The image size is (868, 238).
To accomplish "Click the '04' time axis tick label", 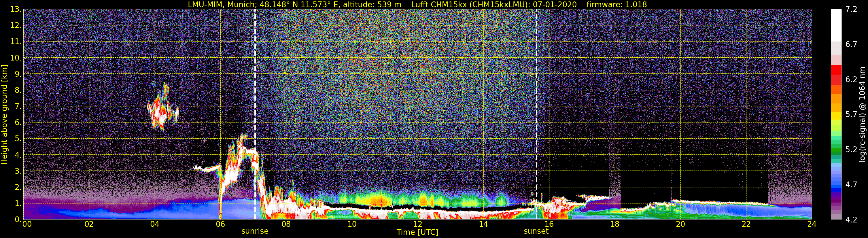I will coord(155,224).
